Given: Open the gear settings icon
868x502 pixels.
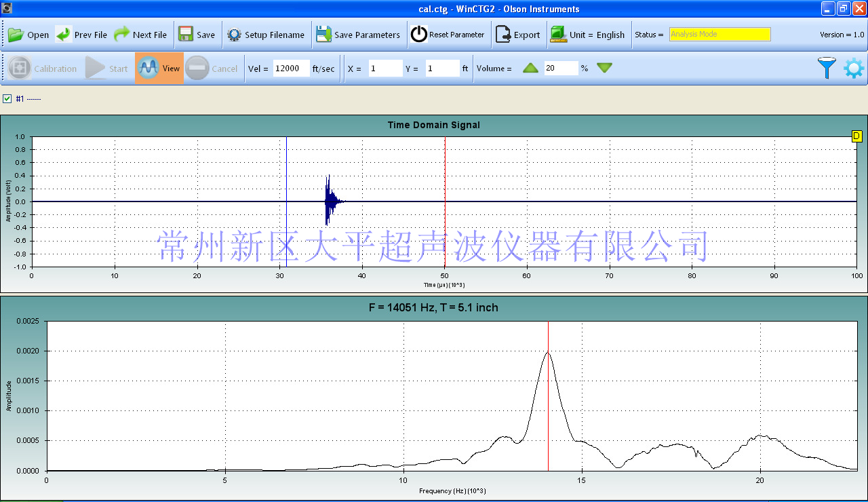Looking at the screenshot, I should pos(853,69).
